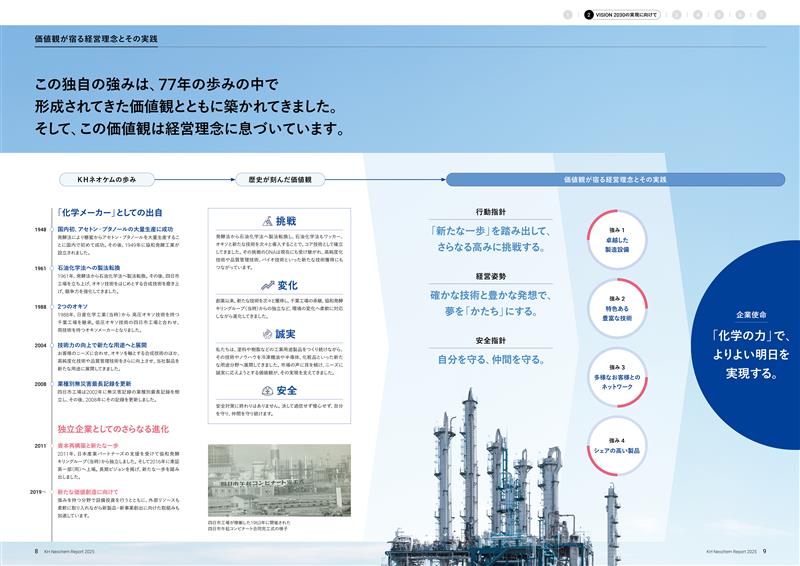Open the active section 2 VISION 2030 tab
This screenshot has width=800, height=566.
[x=621, y=15]
